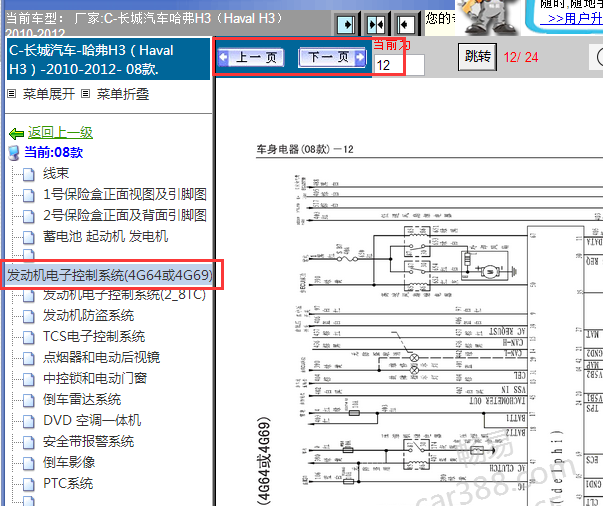603x506 pixels.
Task: Click page icon beside 点烟器和电动后视镜
Action: [28, 359]
